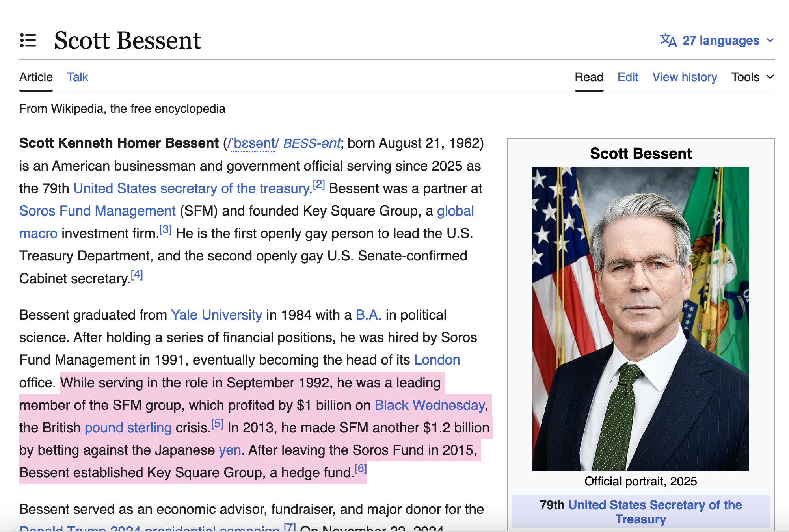
Task: Click the Read tab
Action: [589, 77]
